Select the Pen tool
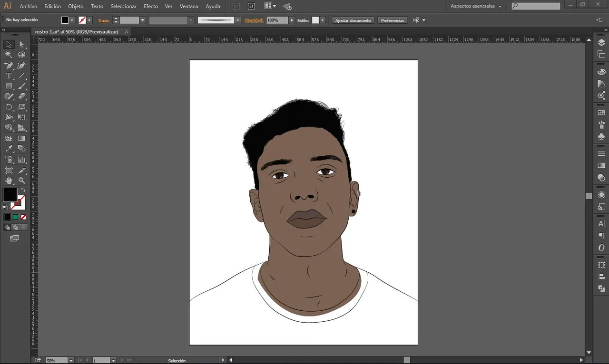 pos(9,66)
